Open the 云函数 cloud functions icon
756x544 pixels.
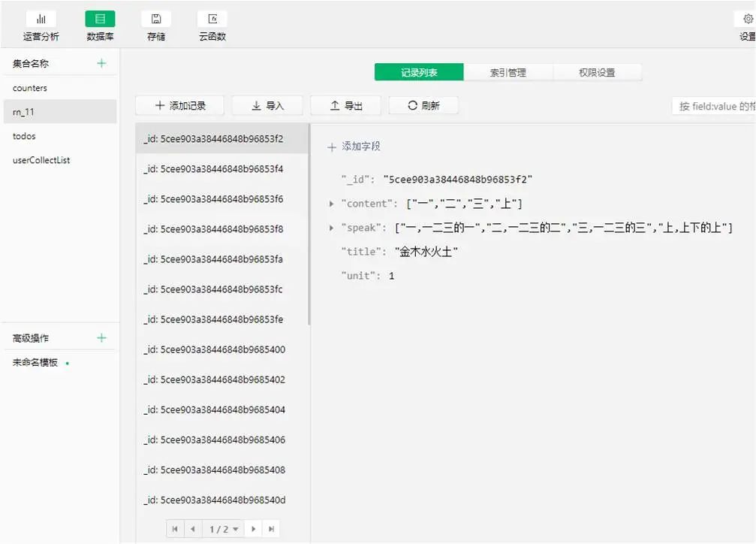point(212,20)
